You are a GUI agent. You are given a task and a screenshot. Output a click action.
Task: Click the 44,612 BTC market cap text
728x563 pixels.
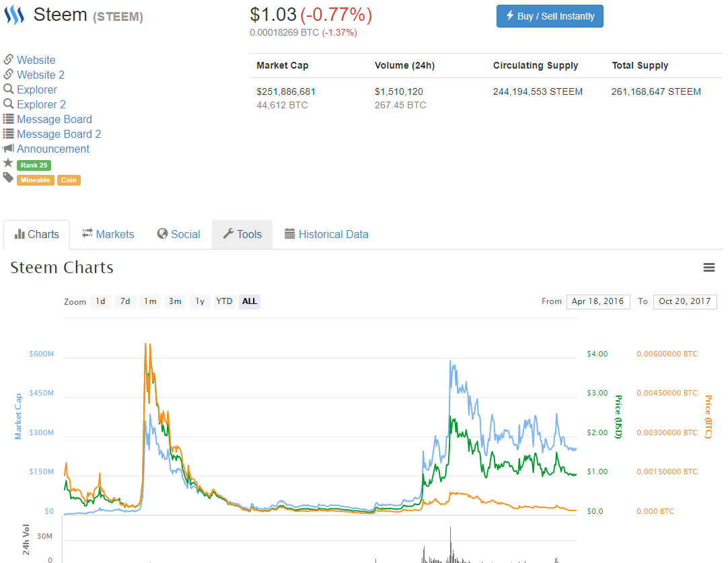[x=282, y=106]
